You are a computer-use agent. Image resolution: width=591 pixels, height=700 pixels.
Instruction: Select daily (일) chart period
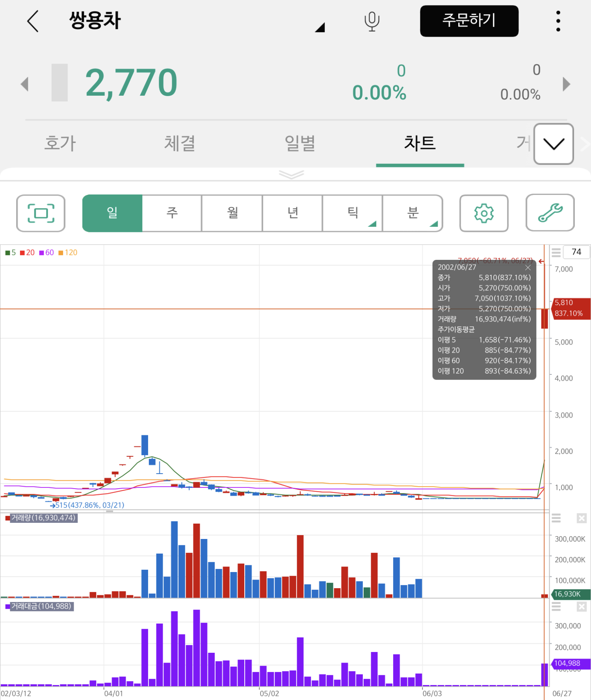112,213
